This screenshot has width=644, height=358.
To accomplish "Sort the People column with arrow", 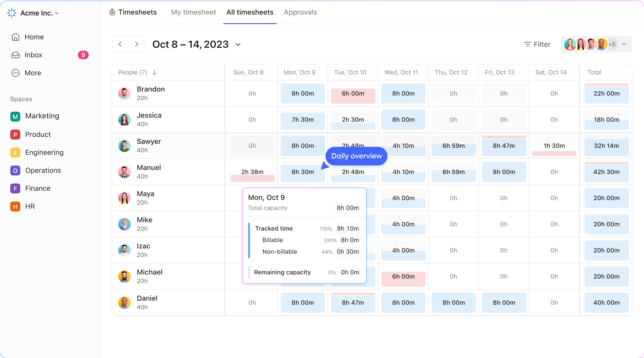I will pyautogui.click(x=154, y=72).
